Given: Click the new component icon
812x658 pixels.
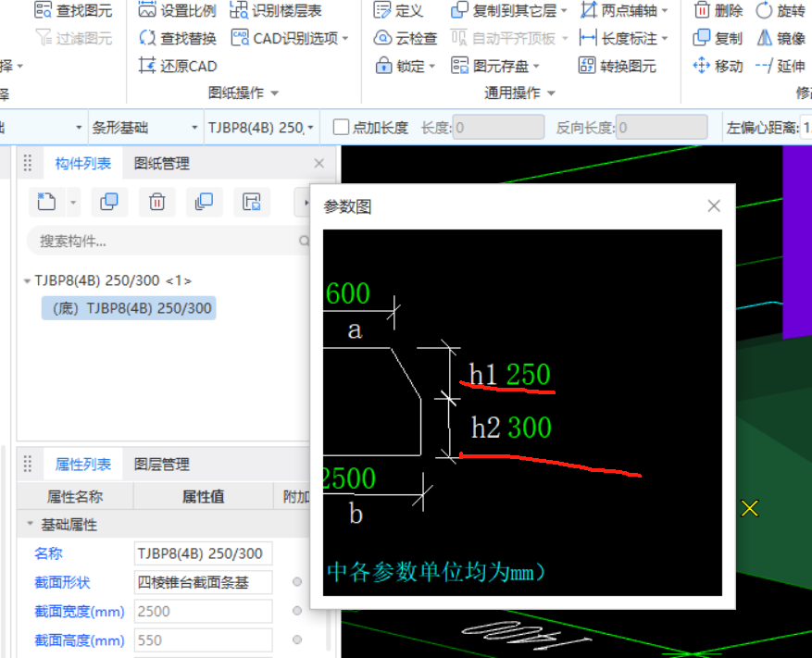Looking at the screenshot, I should 46,202.
